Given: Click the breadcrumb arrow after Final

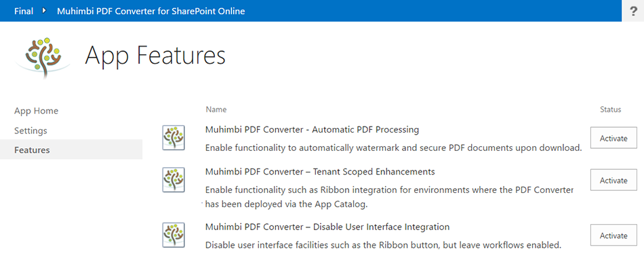Looking at the screenshot, I should (x=44, y=11).
